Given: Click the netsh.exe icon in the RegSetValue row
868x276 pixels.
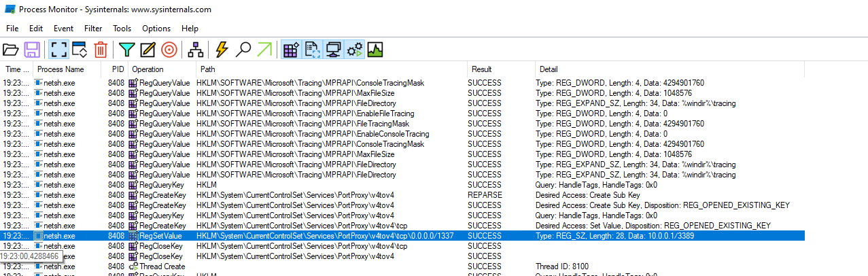Looking at the screenshot, I should tap(39, 236).
